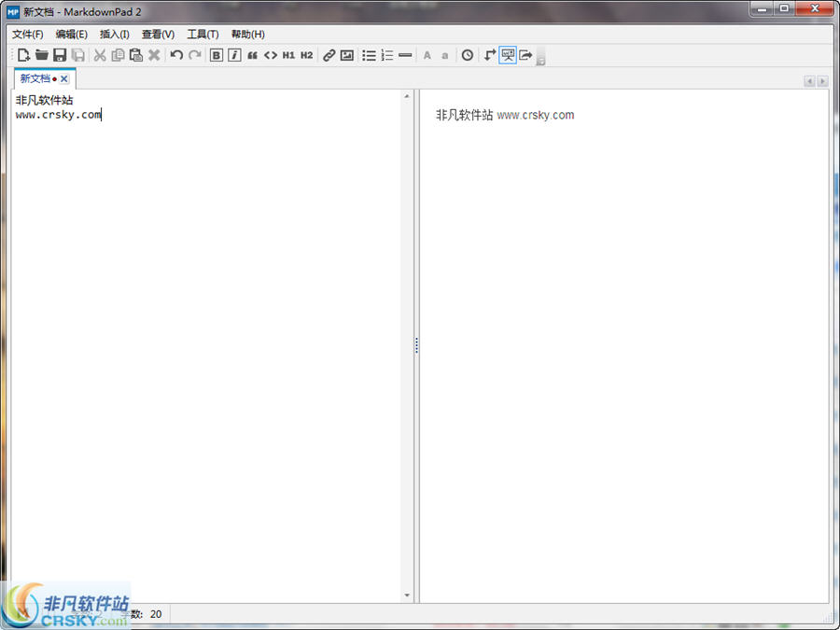Insert a blockquote with quote icon

252,55
